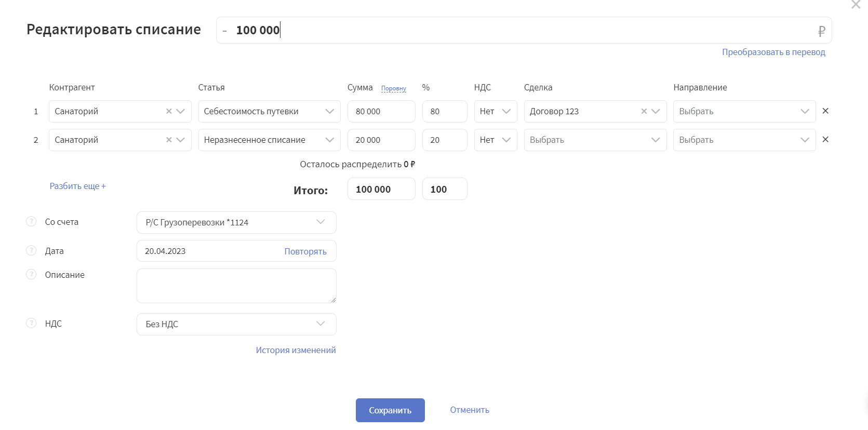
Task: Click the Направление column header
Action: [x=700, y=87]
